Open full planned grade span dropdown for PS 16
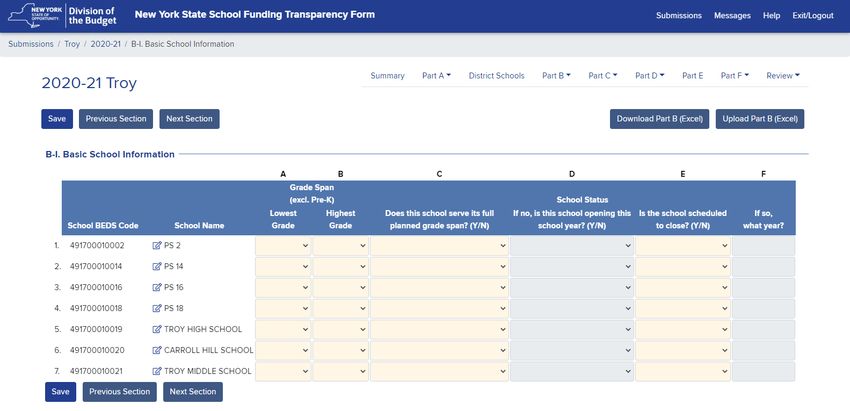 click(439, 287)
